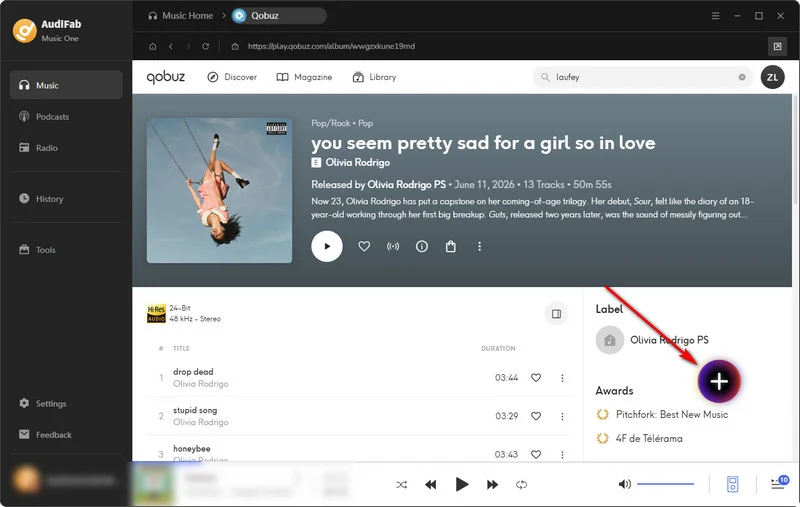The image size is (800, 507).
Task: Like the track honeybee
Action: coord(536,454)
